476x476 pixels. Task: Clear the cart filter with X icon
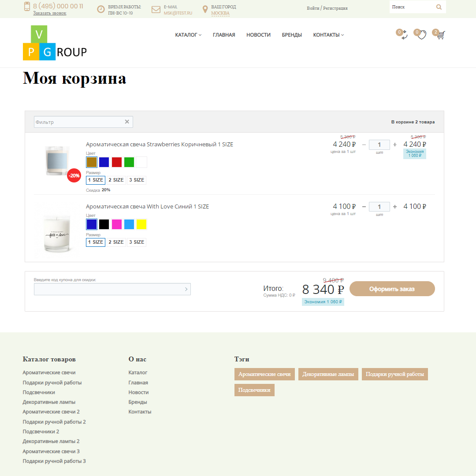127,122
